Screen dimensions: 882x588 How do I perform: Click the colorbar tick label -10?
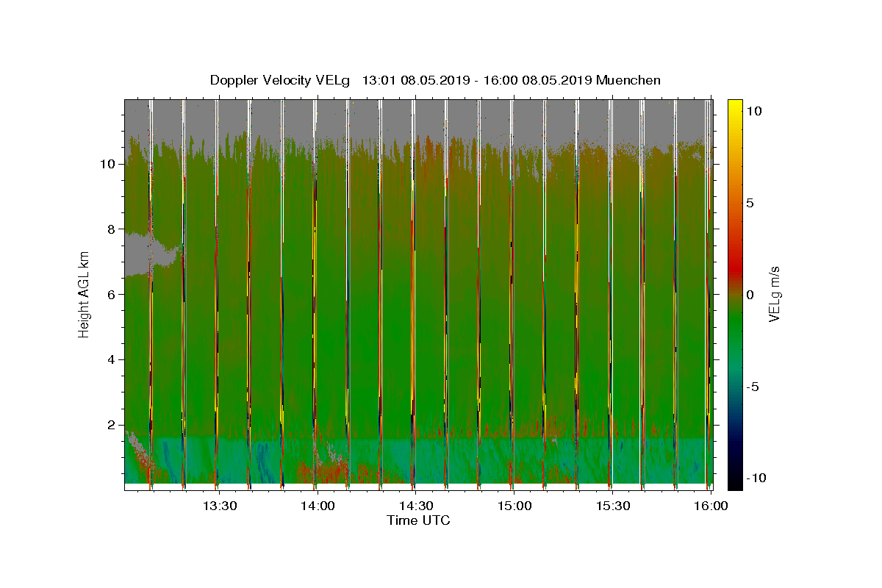click(758, 478)
